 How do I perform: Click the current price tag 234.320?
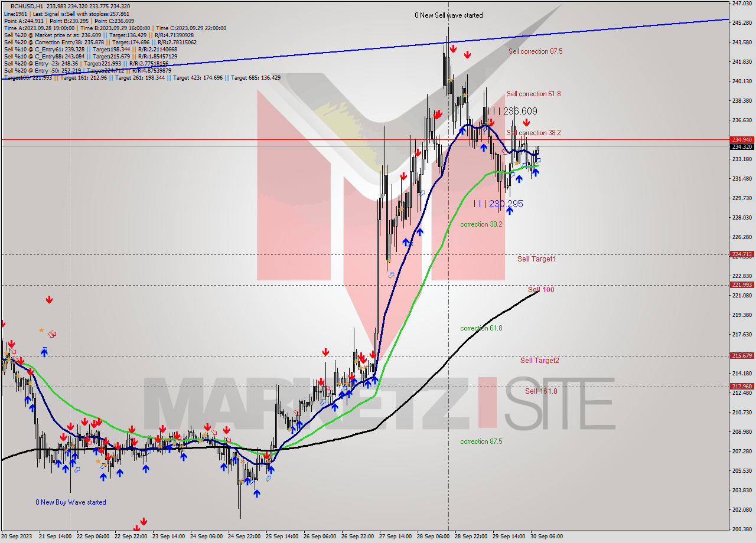(x=742, y=146)
